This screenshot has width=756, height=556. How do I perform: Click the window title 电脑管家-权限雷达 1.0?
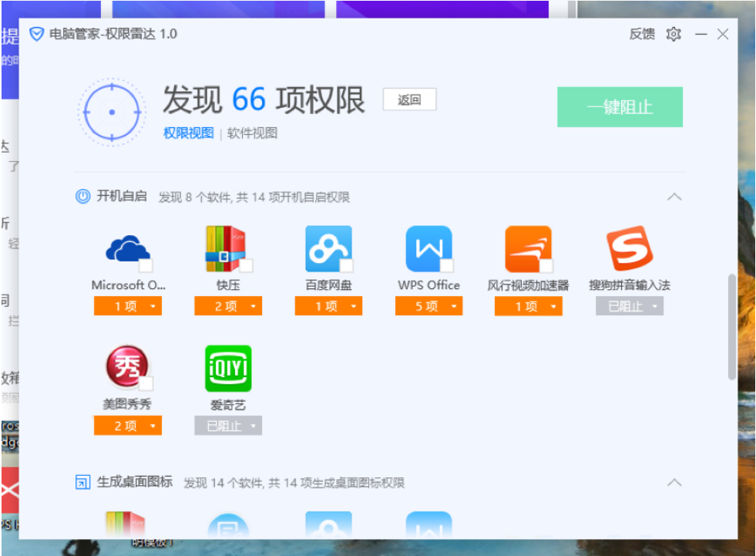113,34
